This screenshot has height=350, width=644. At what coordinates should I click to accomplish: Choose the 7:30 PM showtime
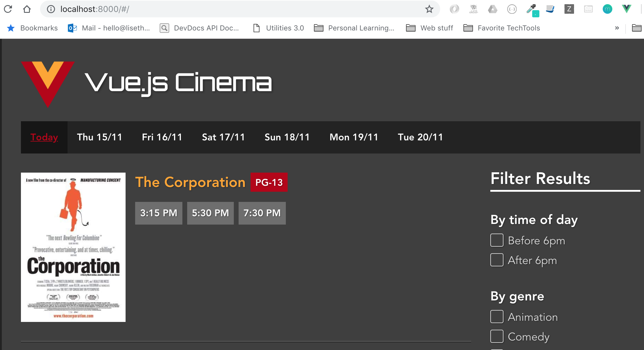[x=262, y=213]
